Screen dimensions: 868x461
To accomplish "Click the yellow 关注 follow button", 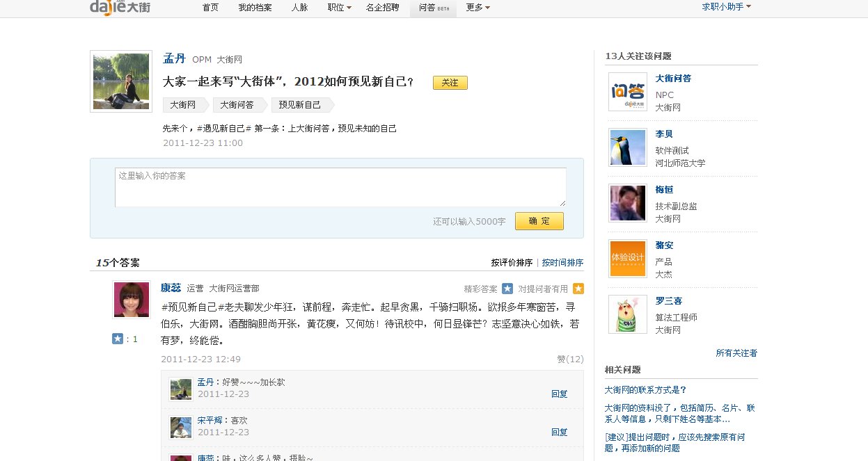I will [x=450, y=82].
